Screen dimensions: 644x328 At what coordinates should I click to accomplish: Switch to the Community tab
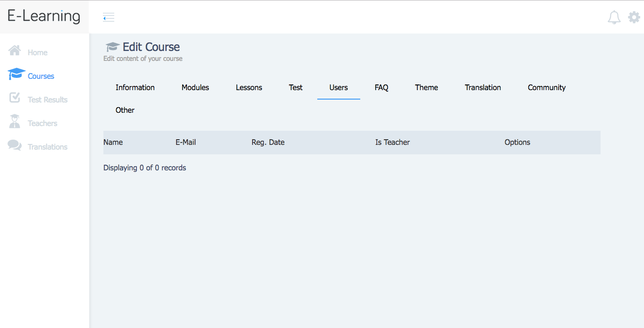tap(547, 87)
